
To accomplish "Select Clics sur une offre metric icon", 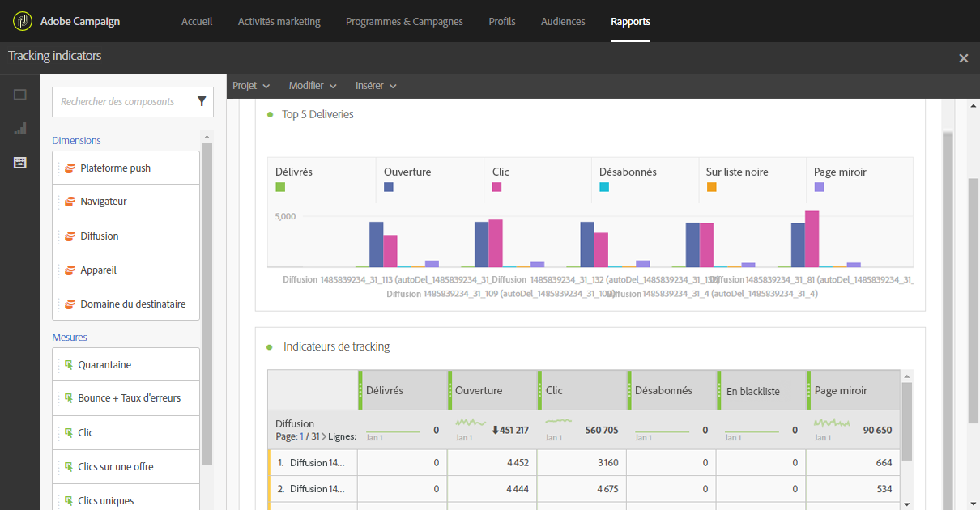I will tap(69, 467).
